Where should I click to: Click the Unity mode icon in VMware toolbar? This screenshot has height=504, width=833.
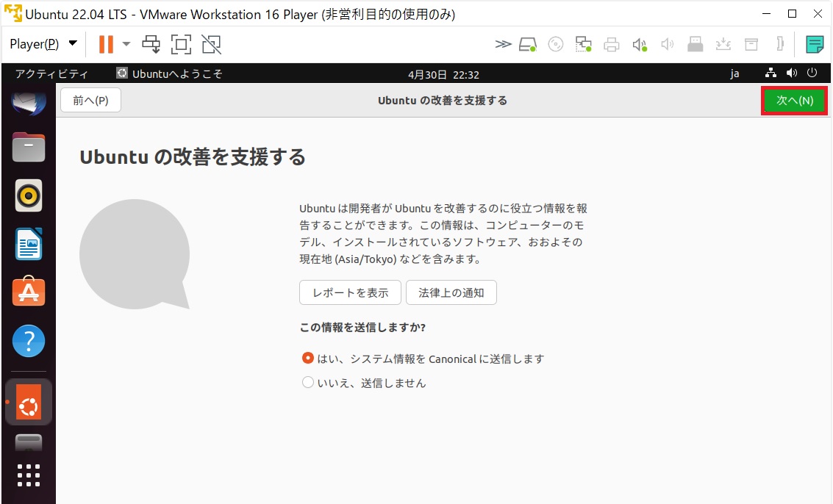[212, 44]
